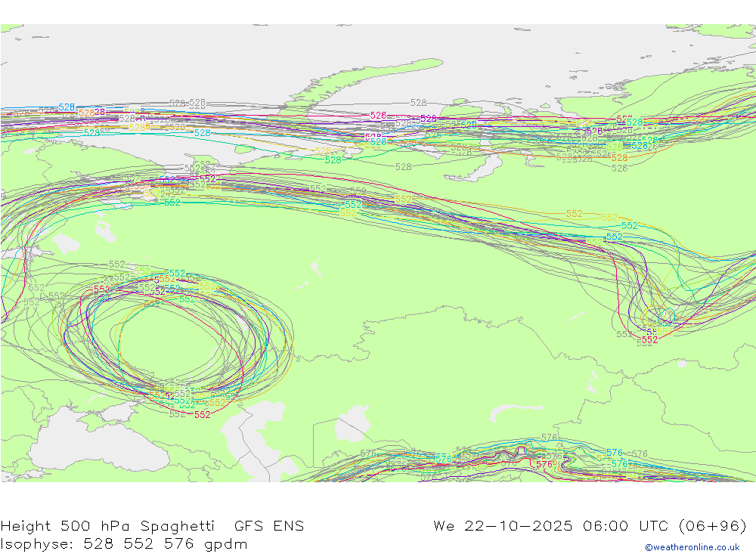
Task: Click the 'Isophyse: 528 552 576 gpdm' legend text
Action: [x=124, y=544]
